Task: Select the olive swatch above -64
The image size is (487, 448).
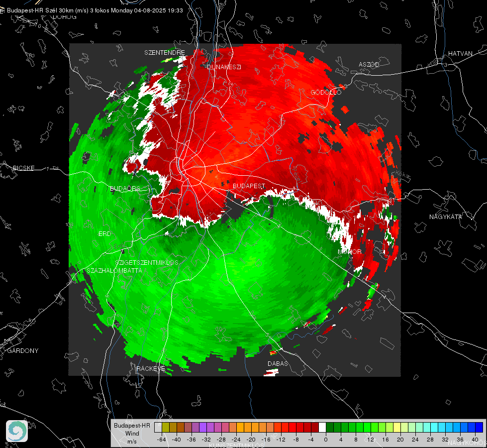Action: [x=166, y=427]
